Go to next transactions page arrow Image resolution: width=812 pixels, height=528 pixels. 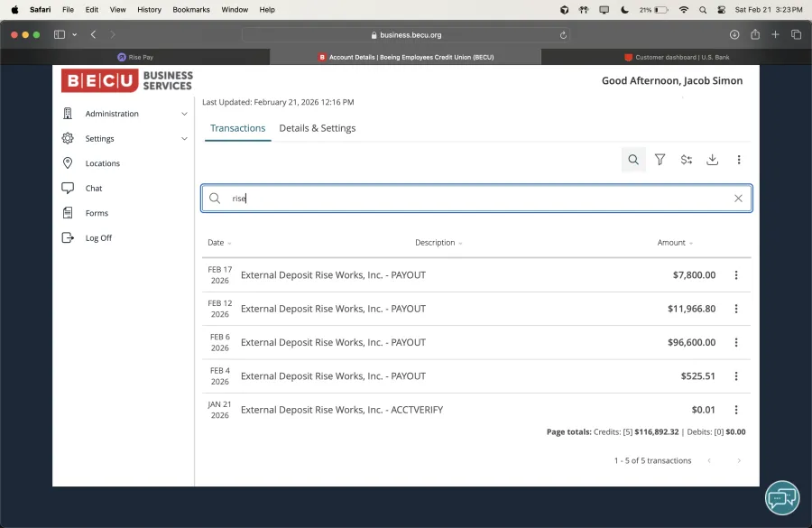(x=738, y=460)
